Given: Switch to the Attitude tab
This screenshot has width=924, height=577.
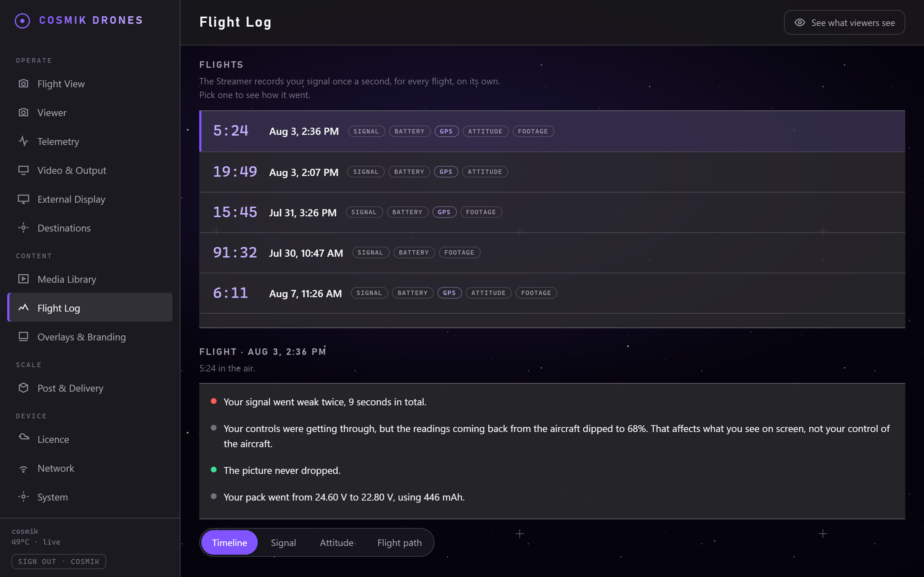Looking at the screenshot, I should coord(337,542).
